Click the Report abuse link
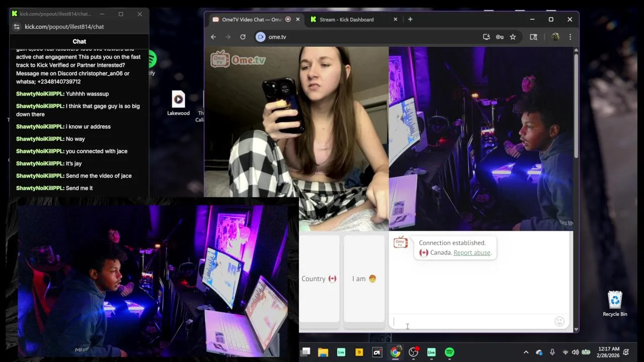This screenshot has width=644, height=362. pyautogui.click(x=472, y=252)
